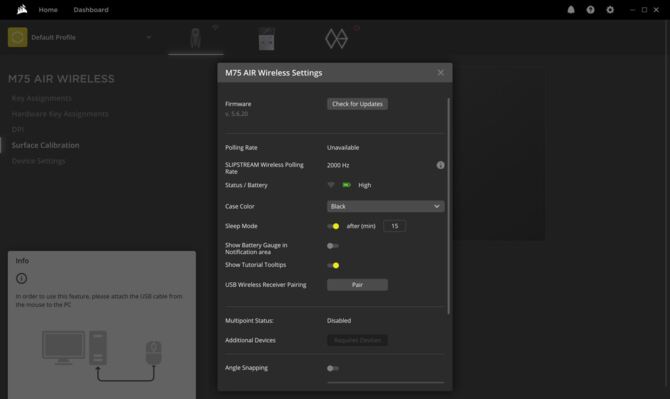Click the SLIPSTREAM polling rate info icon
Image resolution: width=670 pixels, height=399 pixels.
click(x=440, y=165)
